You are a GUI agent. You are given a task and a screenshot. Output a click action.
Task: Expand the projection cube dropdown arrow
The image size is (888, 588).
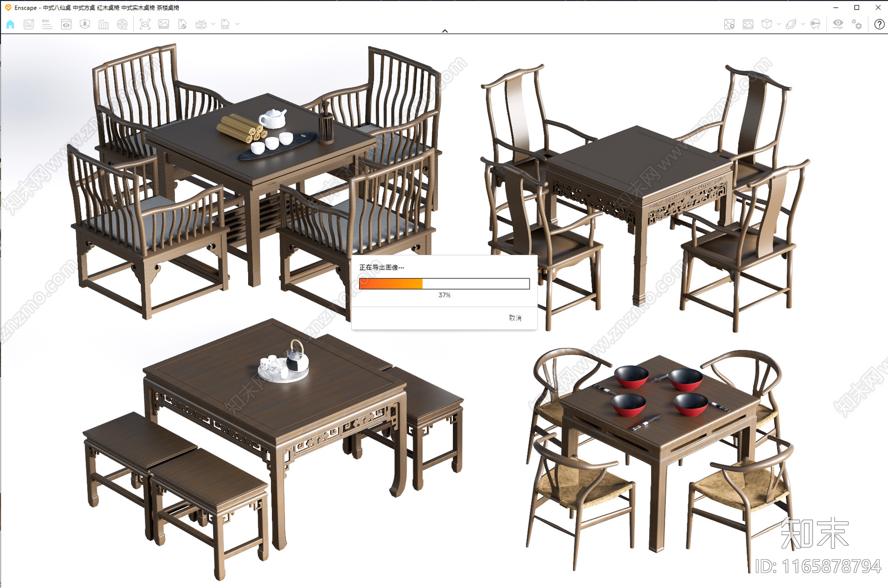[x=779, y=24]
